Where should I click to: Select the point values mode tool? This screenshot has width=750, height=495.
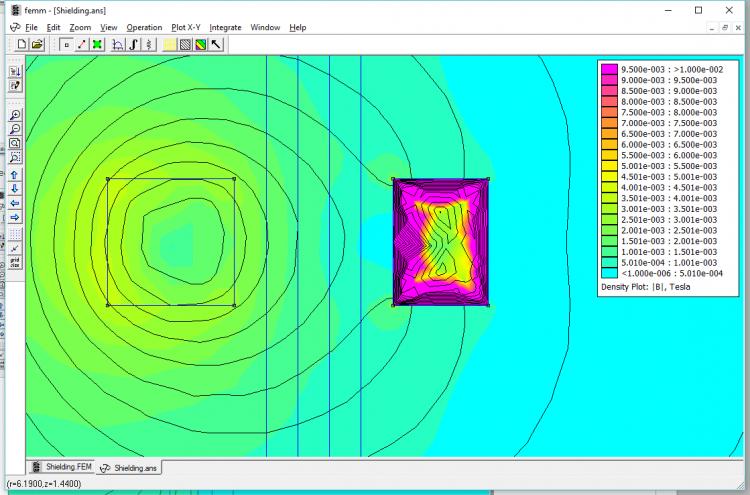pyautogui.click(x=66, y=44)
